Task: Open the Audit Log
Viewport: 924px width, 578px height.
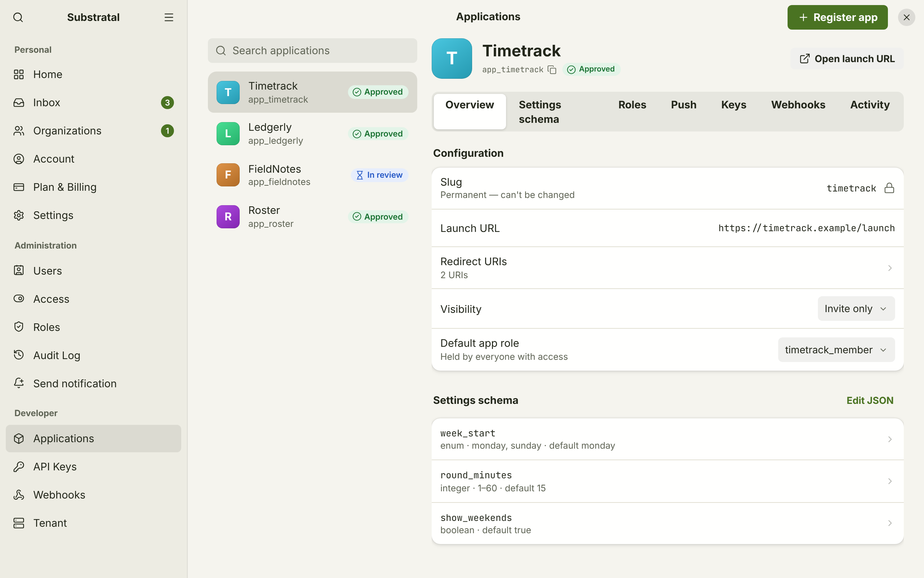Action: point(93,355)
